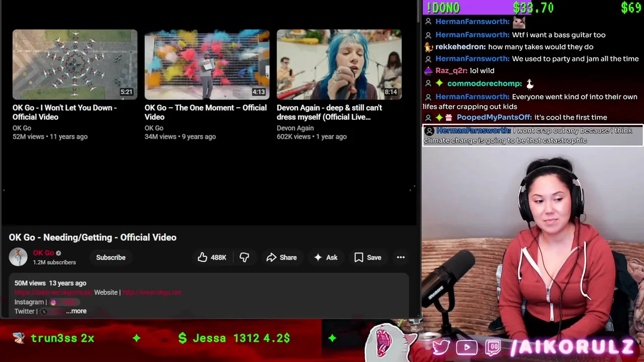Play I Won't Let You Down thumbnail
The width and height of the screenshot is (644, 362).
coord(75,64)
